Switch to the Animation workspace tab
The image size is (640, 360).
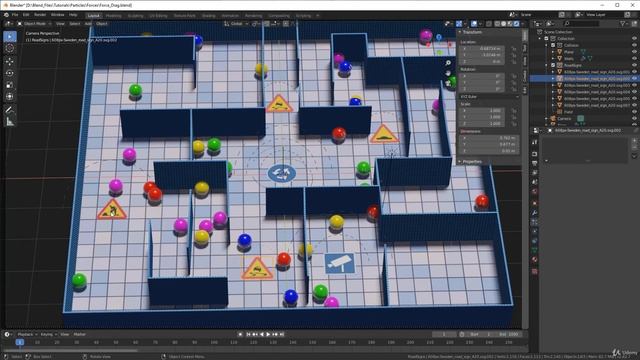click(230, 16)
